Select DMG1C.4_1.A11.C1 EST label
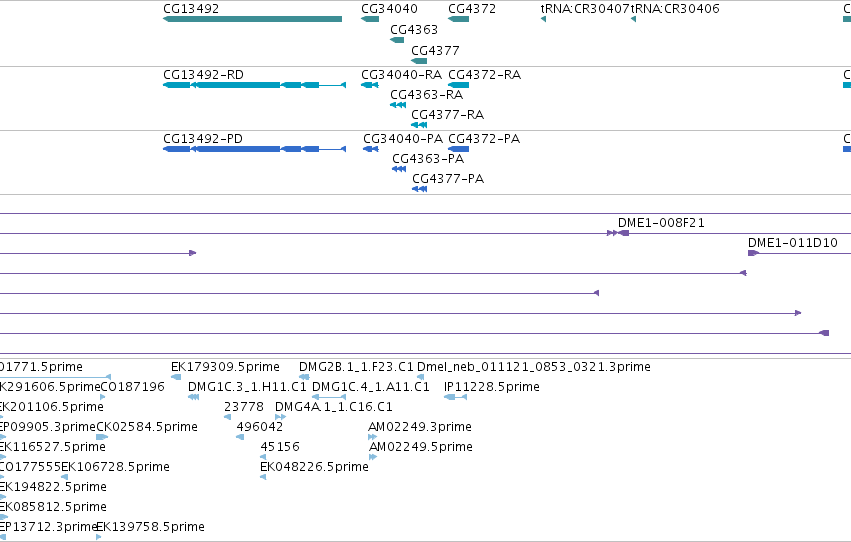The height and width of the screenshot is (542, 851). coord(371,387)
